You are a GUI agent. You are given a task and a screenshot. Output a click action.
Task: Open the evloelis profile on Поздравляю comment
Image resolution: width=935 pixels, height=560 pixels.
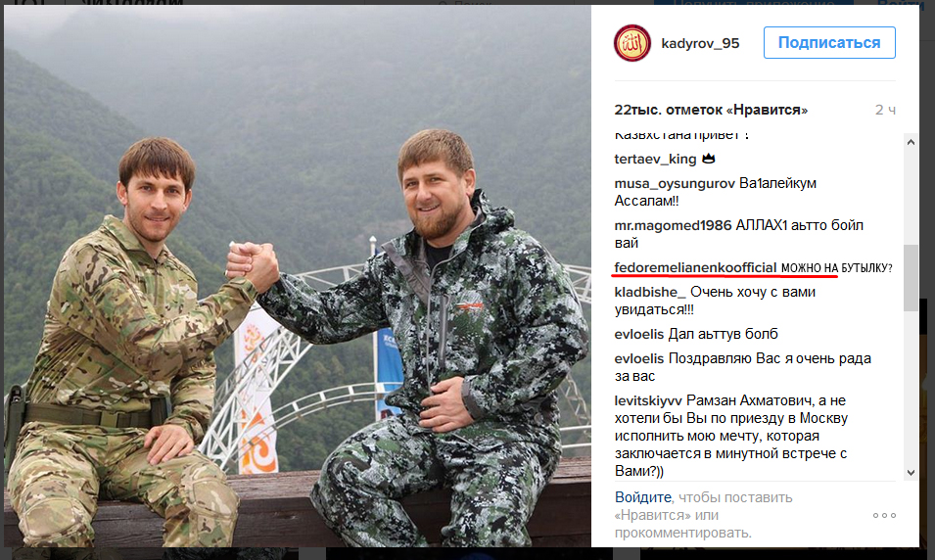(x=638, y=358)
